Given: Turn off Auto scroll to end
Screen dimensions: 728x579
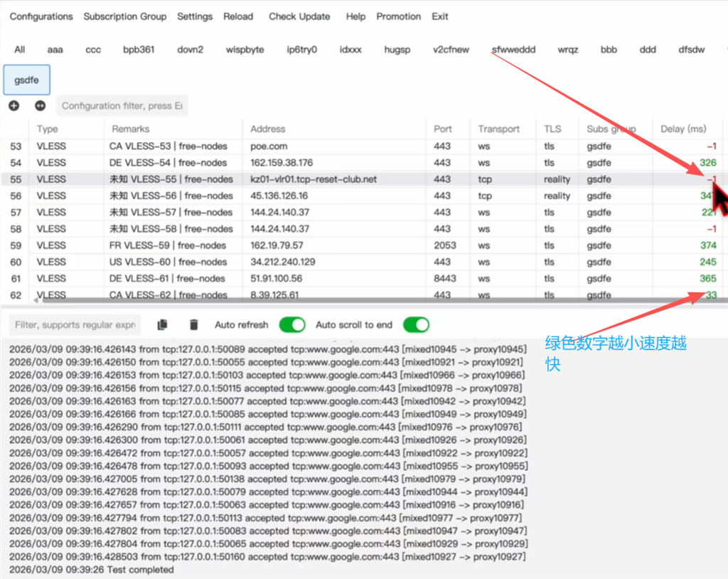Looking at the screenshot, I should (416, 325).
